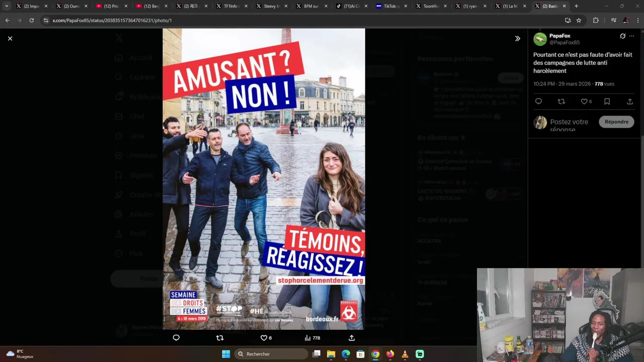Switch to the (2) Impa X tab
Image resolution: width=644 pixels, height=362 pixels.
[x=32, y=6]
